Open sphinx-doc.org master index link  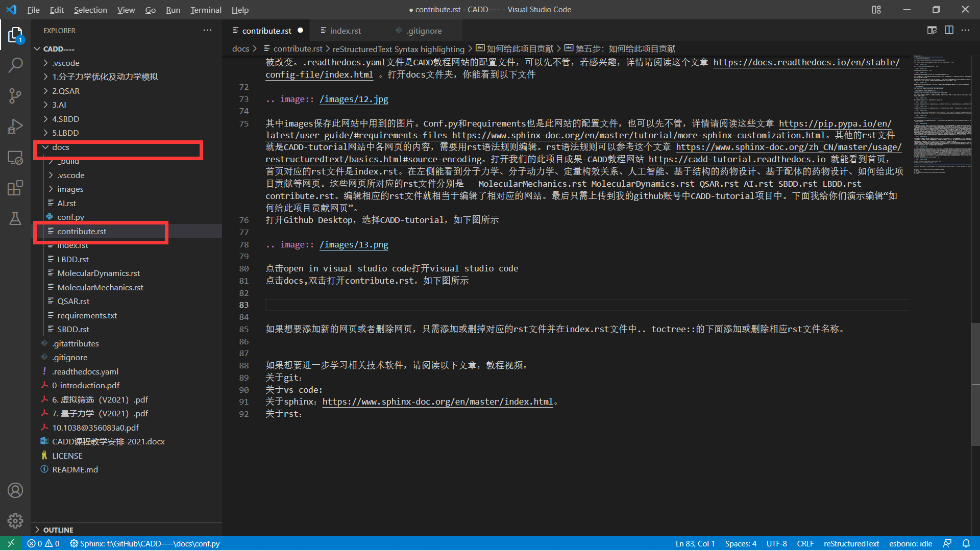pos(437,402)
